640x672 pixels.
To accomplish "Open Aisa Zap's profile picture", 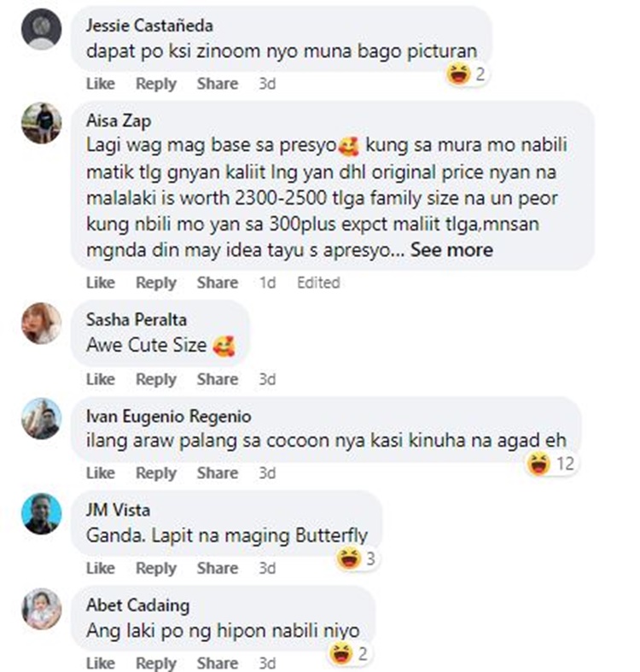I will pyautogui.click(x=42, y=123).
